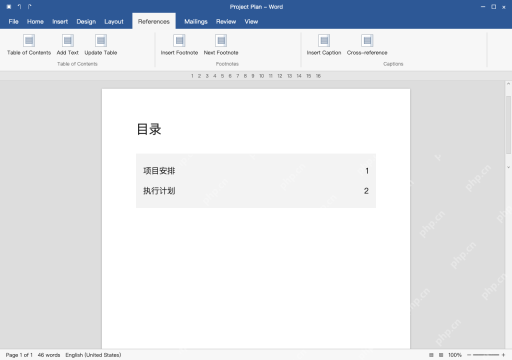Screen dimensions: 512x360
Task: Click the save icon in title bar
Action: coord(9,7)
